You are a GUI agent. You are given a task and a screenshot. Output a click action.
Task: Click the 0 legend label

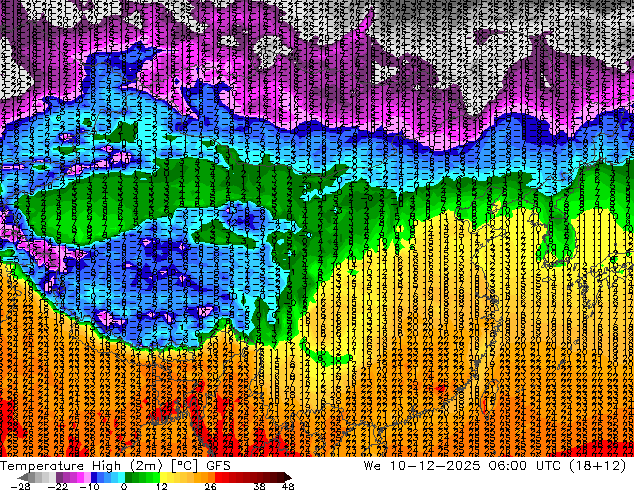[x=124, y=486]
